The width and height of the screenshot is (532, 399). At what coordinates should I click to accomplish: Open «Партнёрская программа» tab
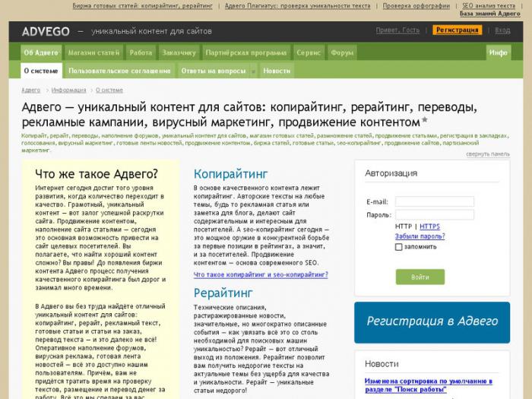[x=246, y=53]
